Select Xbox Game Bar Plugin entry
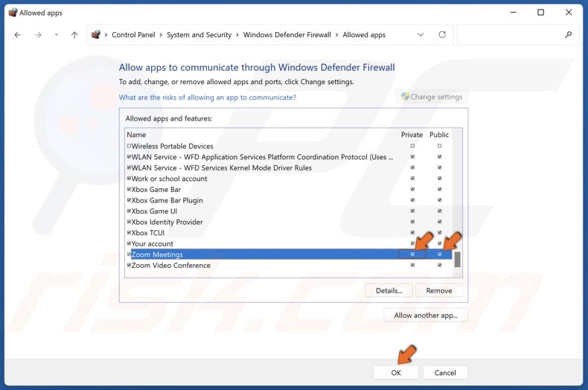The height and width of the screenshot is (390, 588). click(289, 200)
